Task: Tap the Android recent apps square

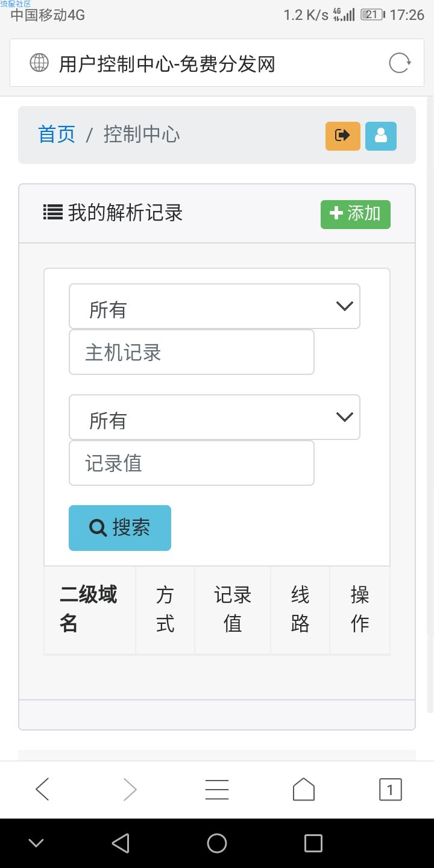Action: (313, 843)
